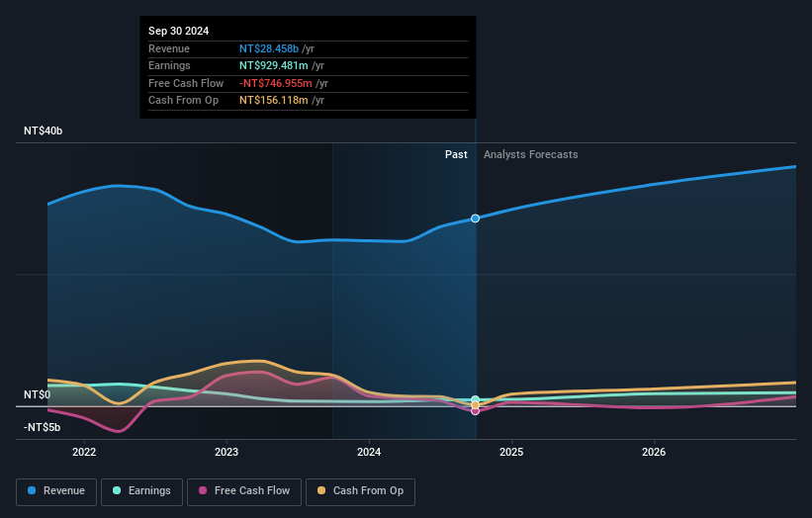812x518 pixels.
Task: Click the NT$156.118m cash from op value
Action: [273, 101]
